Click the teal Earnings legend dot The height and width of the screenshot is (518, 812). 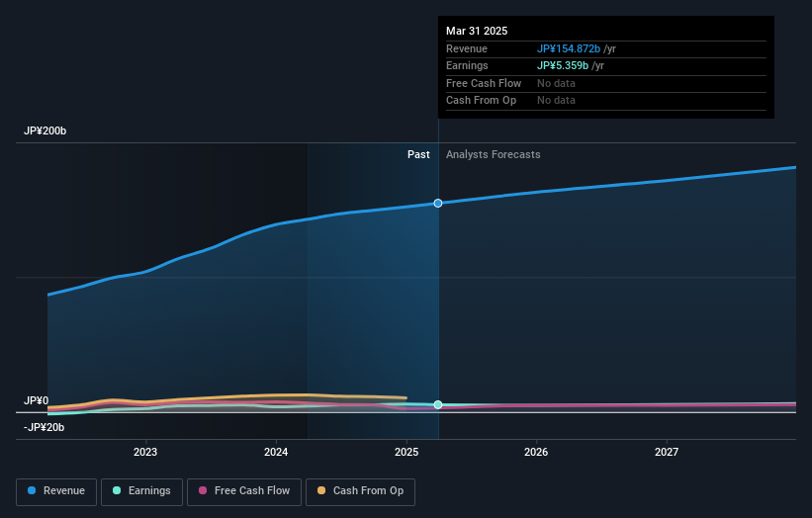coord(117,490)
